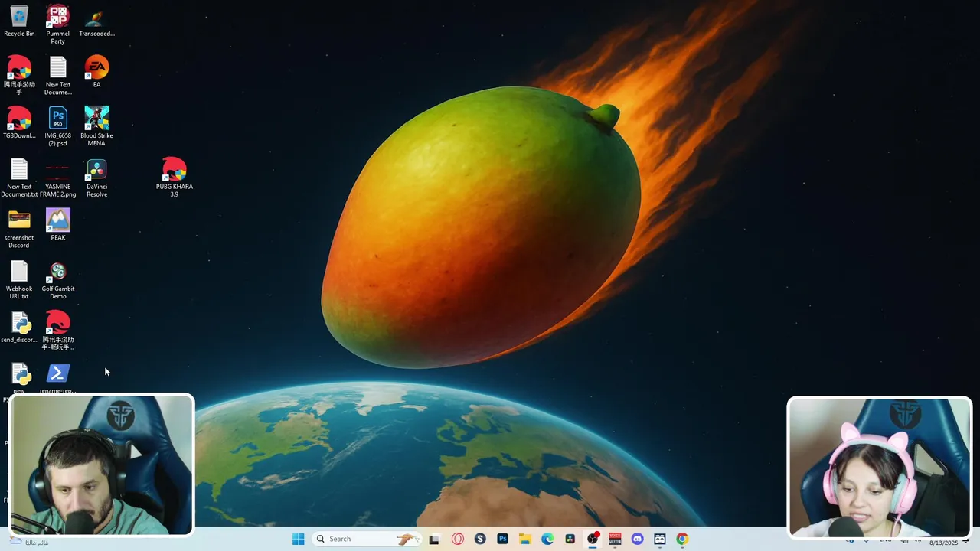
Task: Select the DaVinci Resolve desktop shortcut
Action: (x=96, y=178)
